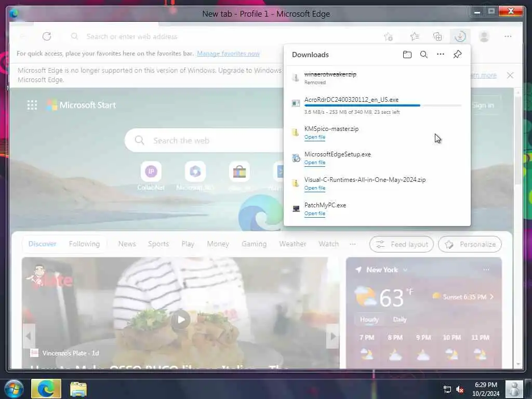Click the removed winaerotweaker.zip entry
The image size is (532, 399).
point(377,78)
